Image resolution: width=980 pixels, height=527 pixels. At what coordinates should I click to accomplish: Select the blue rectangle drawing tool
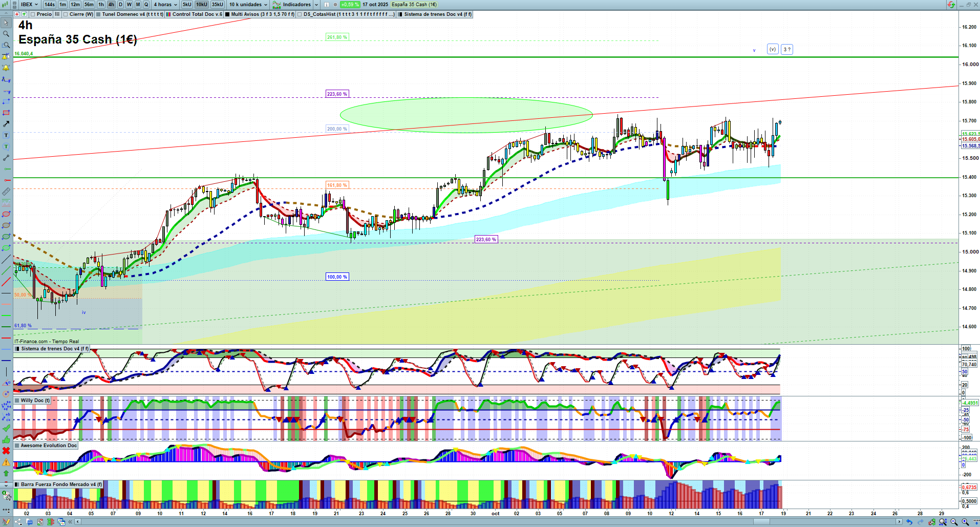(6, 101)
